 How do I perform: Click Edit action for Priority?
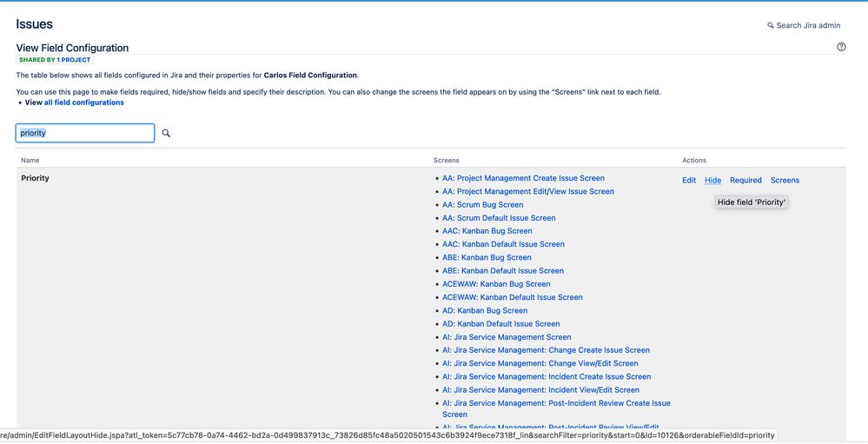click(x=689, y=181)
